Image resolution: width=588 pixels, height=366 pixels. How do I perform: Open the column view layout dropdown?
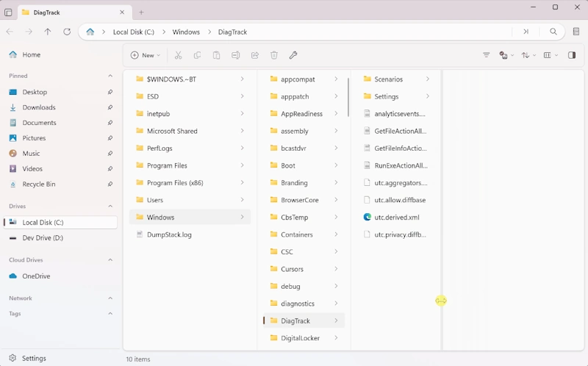pyautogui.click(x=551, y=55)
